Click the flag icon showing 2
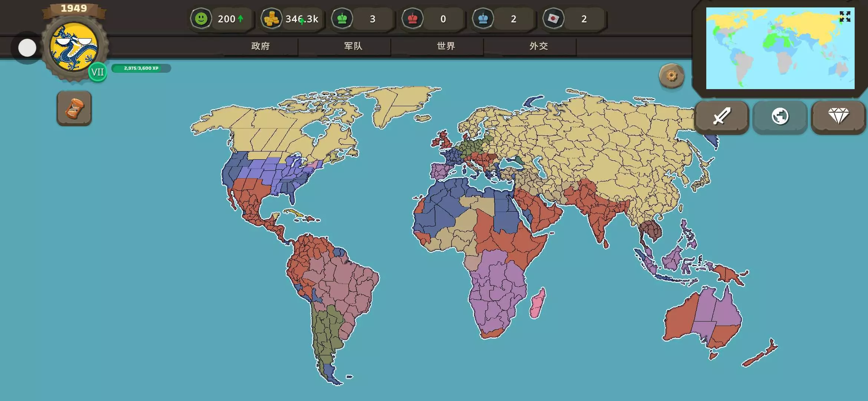Screen dimensions: 868x401 tap(553, 19)
